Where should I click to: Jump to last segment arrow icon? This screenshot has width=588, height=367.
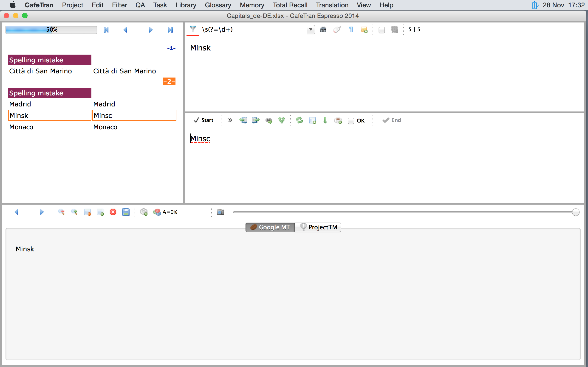click(x=170, y=30)
